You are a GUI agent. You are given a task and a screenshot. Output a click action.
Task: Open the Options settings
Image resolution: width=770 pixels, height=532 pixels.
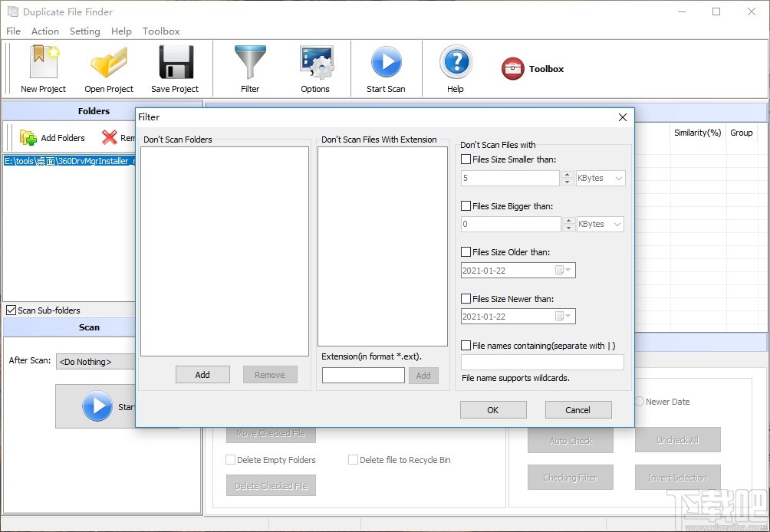point(316,68)
